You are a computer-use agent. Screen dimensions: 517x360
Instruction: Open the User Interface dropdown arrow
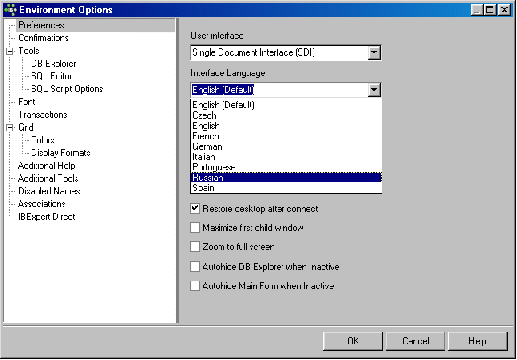point(374,53)
